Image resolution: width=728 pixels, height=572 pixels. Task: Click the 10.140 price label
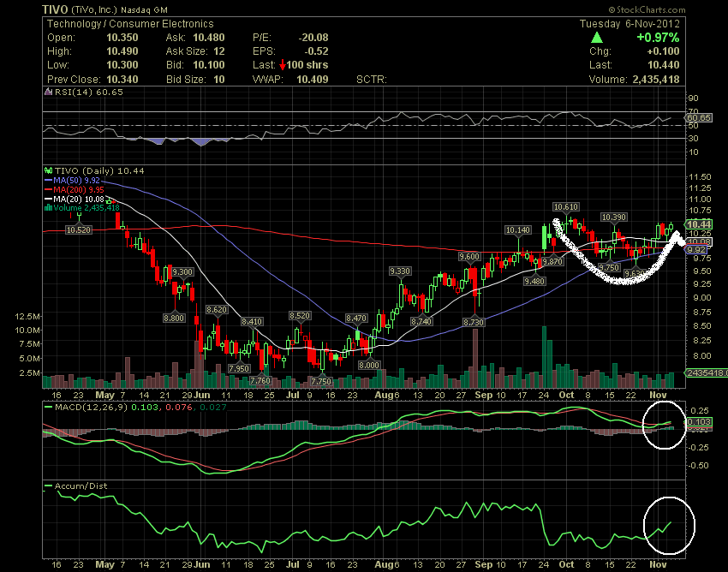[517, 230]
